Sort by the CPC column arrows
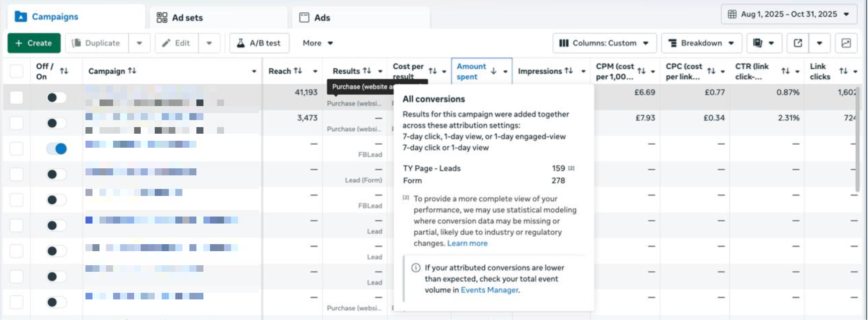This screenshot has height=320, width=868. (711, 71)
